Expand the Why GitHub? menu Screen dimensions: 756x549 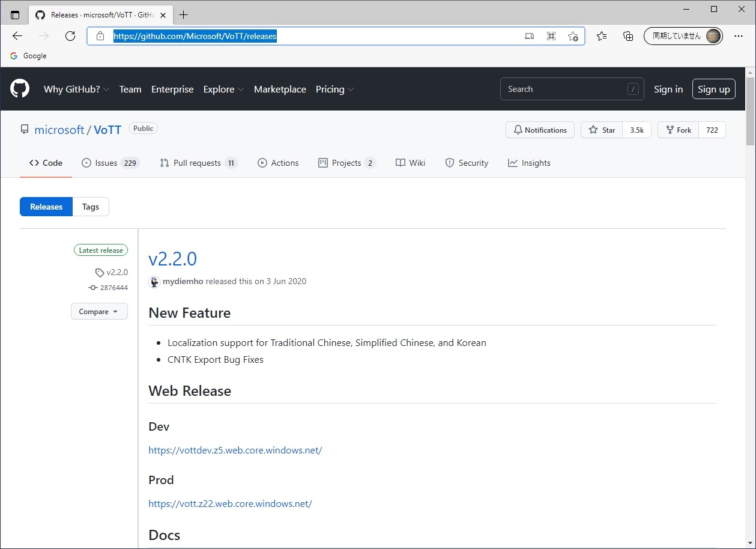point(76,89)
